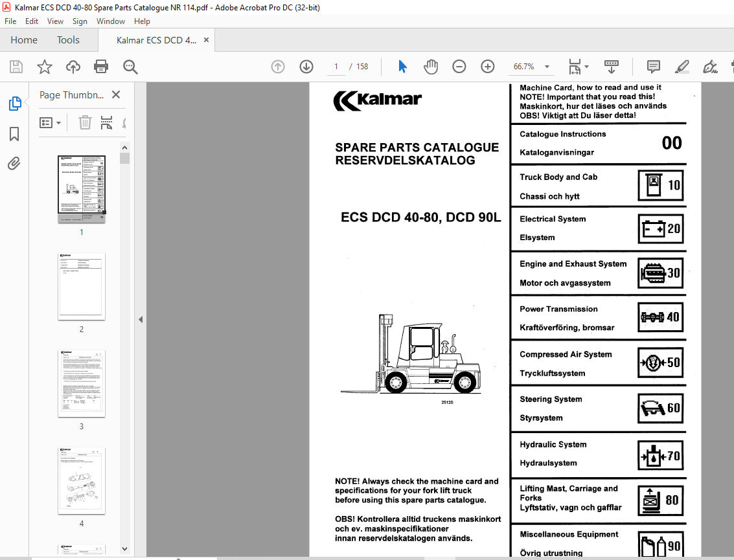Select the page 3 thumbnail

[x=82, y=384]
